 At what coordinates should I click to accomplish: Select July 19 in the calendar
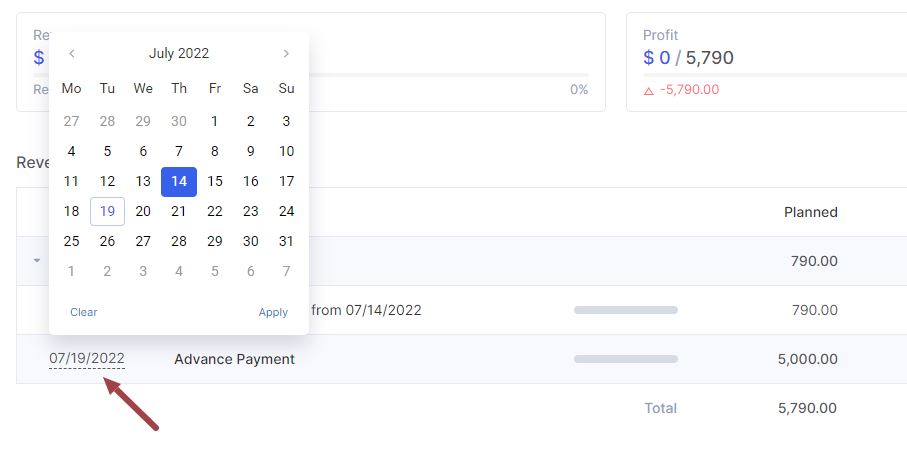(107, 212)
